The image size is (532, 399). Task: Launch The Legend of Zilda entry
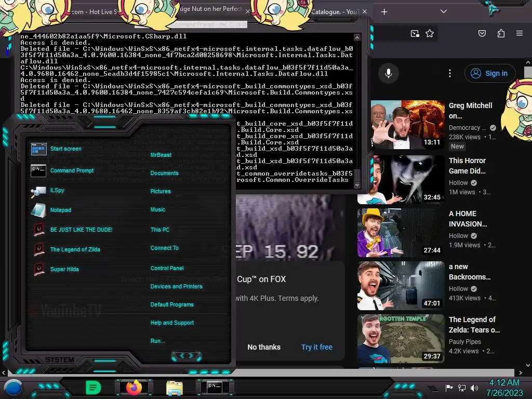[x=66, y=249]
